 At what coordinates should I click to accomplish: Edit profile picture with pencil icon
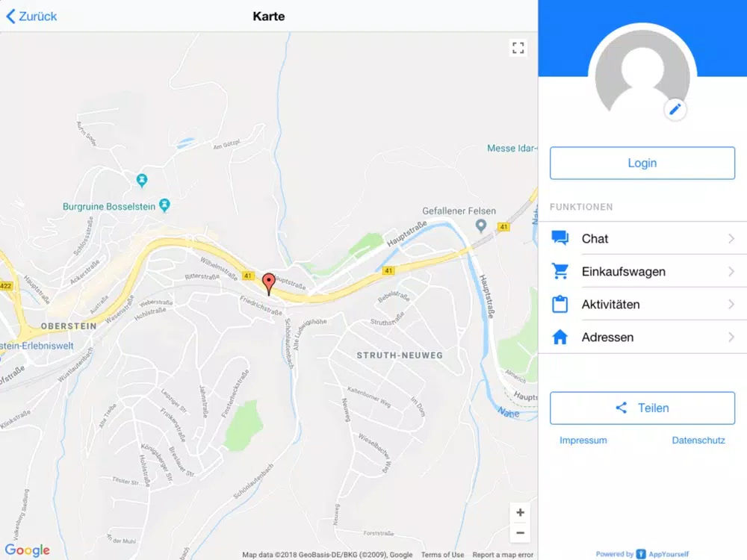[675, 110]
